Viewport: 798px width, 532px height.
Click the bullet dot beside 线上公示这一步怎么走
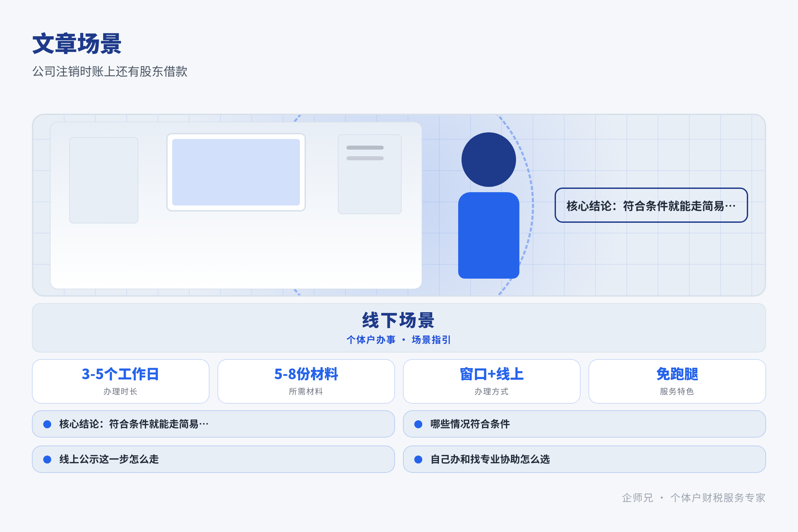click(47, 460)
